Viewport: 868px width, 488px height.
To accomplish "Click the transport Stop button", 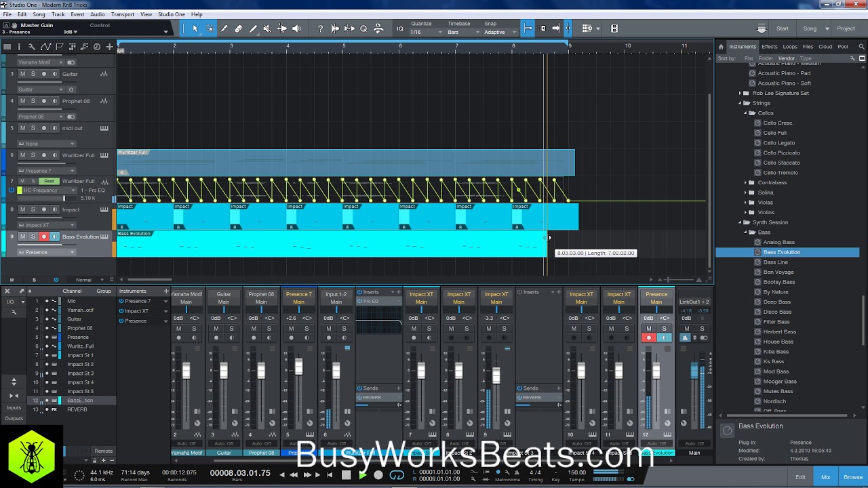I will click(347, 475).
